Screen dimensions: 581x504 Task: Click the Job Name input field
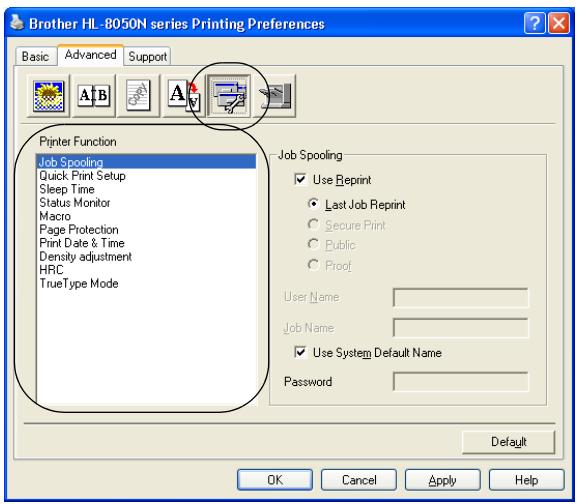[x=461, y=328]
